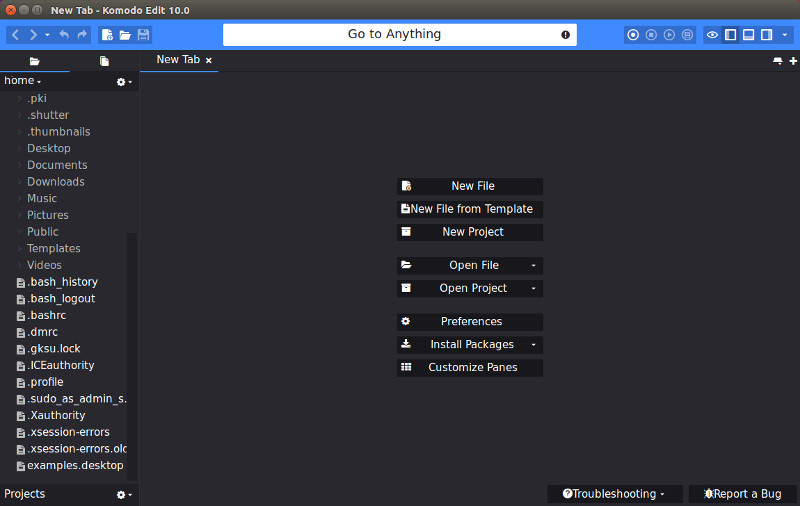This screenshot has width=800, height=506.
Task: Select the Templates folder
Action: click(x=54, y=248)
